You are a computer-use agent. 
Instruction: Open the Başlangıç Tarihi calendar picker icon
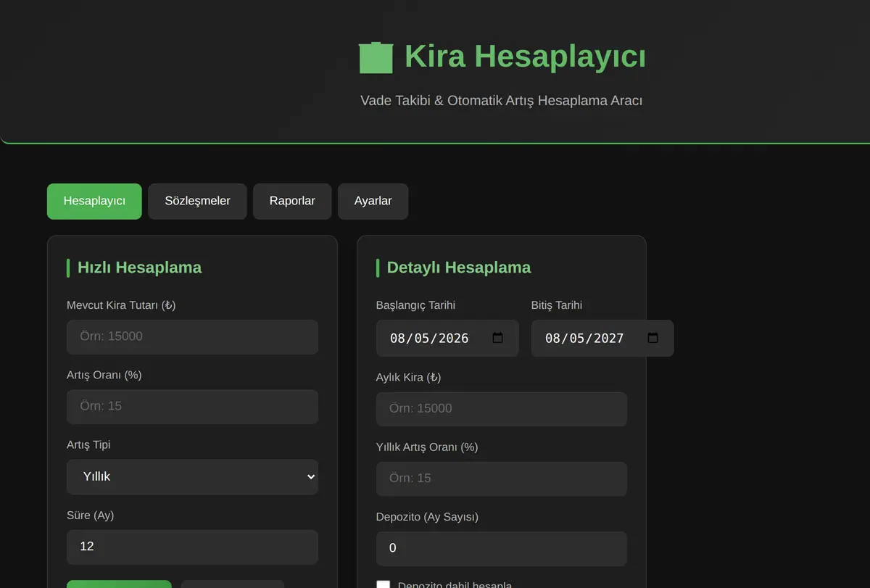[497, 338]
